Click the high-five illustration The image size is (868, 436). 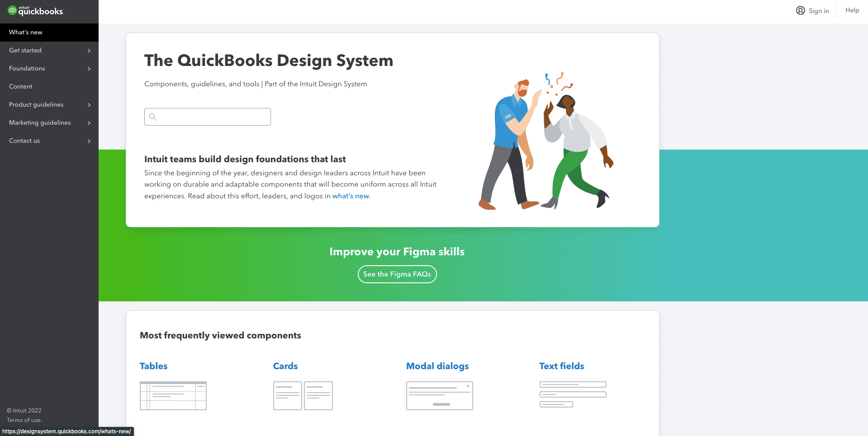coord(546,141)
